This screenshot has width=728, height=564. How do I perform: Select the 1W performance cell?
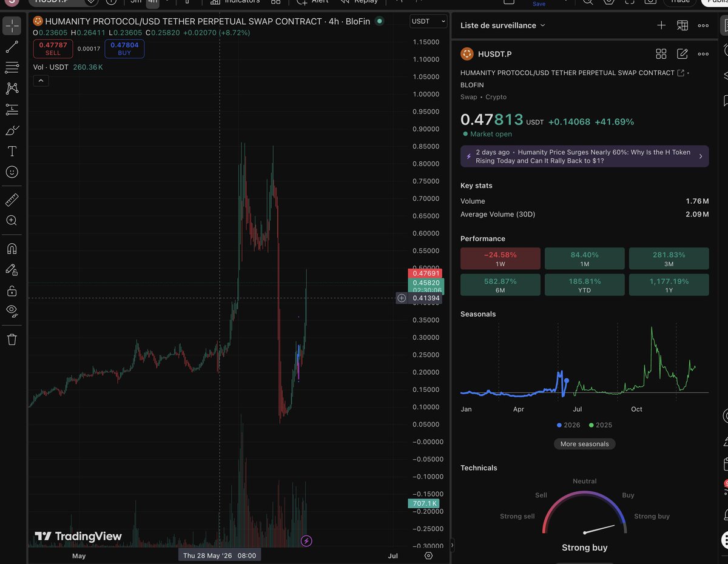500,258
